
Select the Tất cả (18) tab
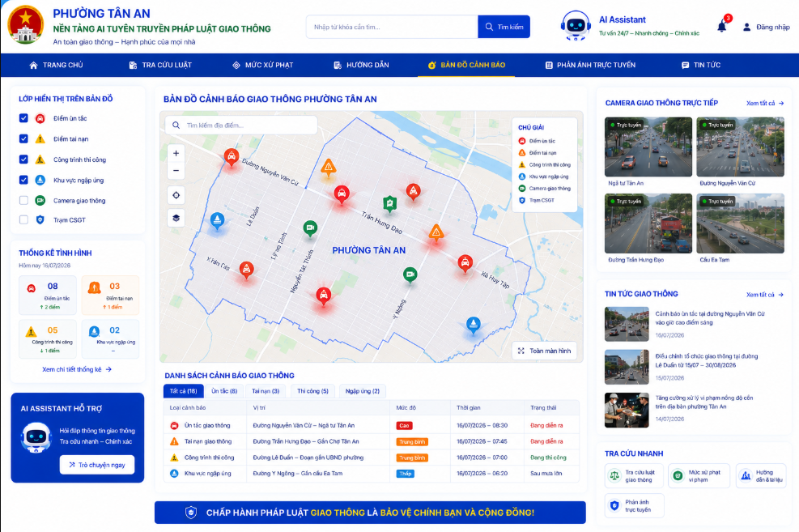[184, 391]
